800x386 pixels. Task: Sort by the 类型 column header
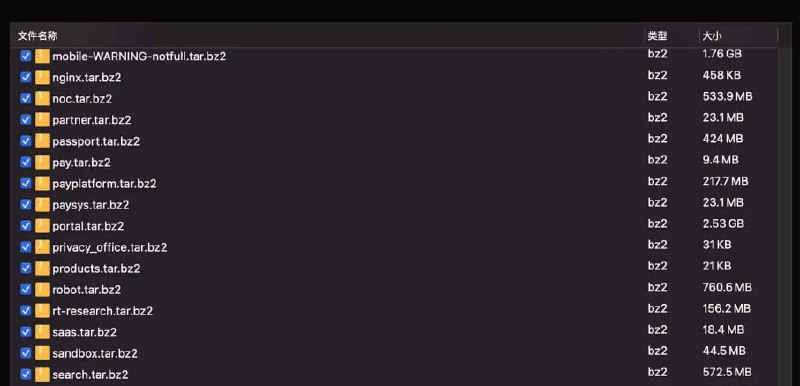657,36
